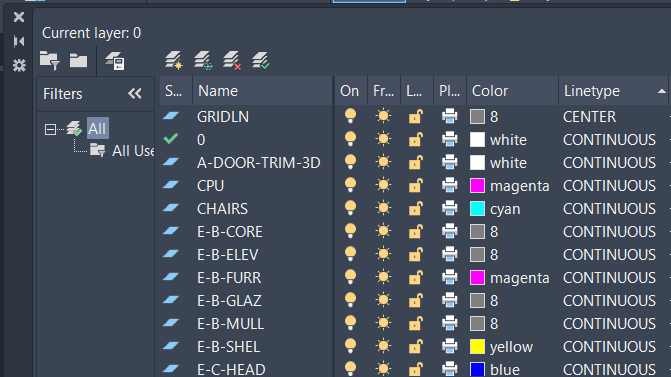The width and height of the screenshot is (671, 377).
Task: Click E-B-GLAZ status icon
Action: [171, 300]
